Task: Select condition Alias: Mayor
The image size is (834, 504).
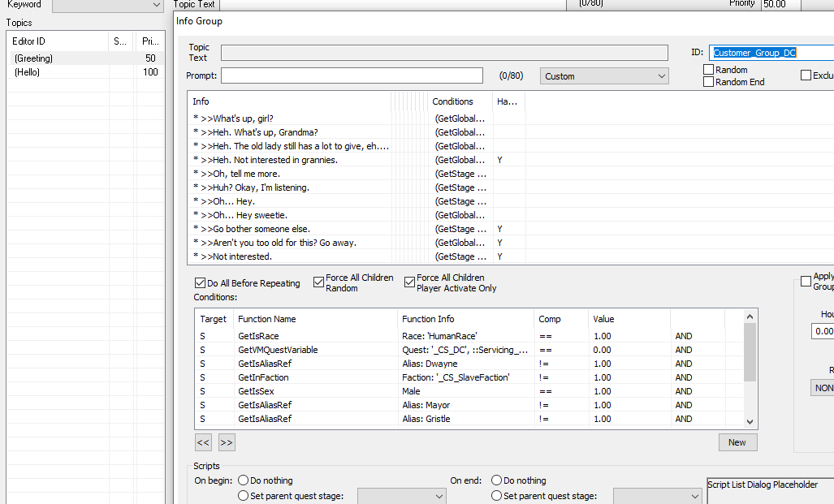Action: click(x=469, y=405)
